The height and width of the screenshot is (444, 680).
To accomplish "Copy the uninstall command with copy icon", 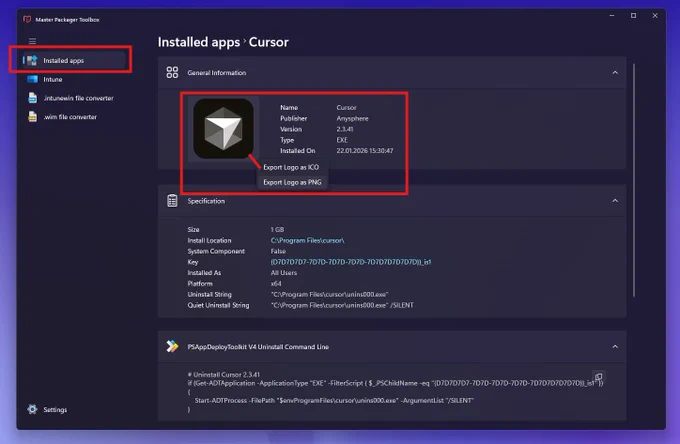I will [598, 376].
